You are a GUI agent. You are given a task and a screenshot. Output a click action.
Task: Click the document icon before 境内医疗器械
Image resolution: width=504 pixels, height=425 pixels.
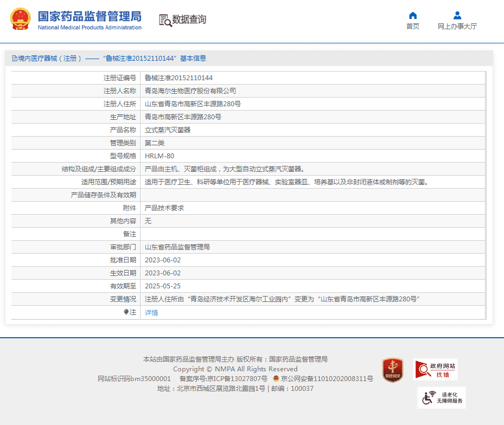pyautogui.click(x=14, y=58)
